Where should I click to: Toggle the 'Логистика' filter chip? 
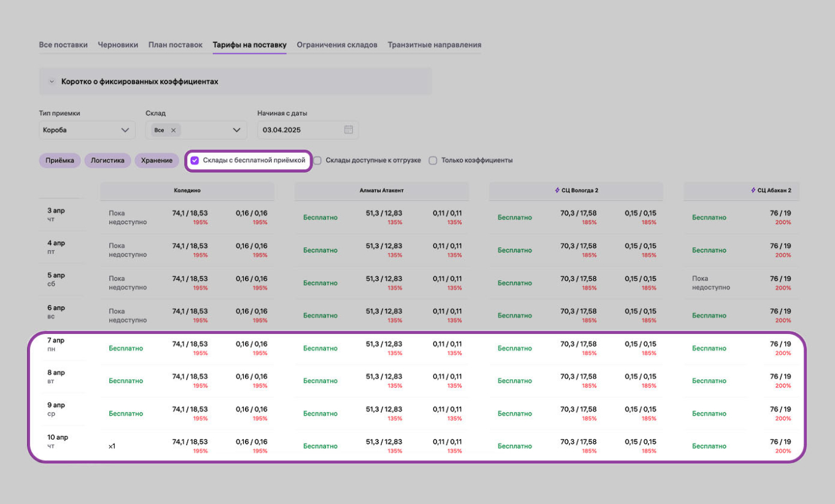coord(107,160)
